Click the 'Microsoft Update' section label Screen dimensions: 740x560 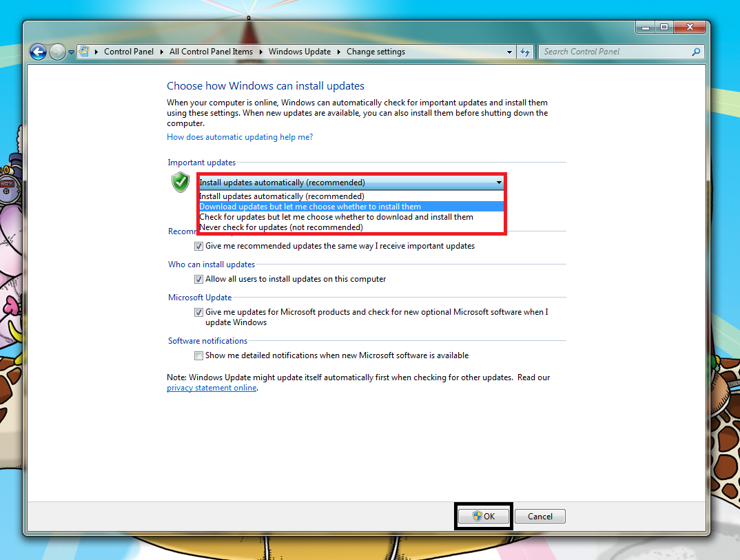(x=200, y=298)
